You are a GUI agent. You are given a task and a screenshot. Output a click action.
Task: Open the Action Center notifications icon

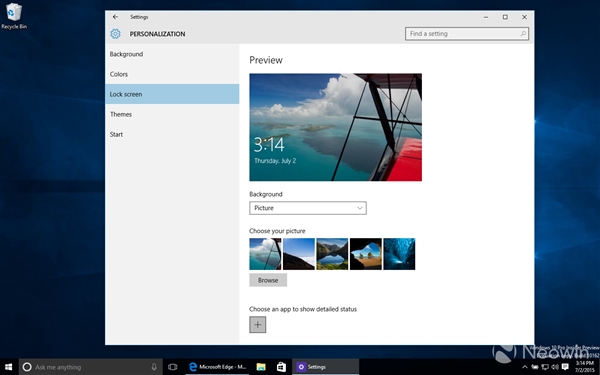565,367
